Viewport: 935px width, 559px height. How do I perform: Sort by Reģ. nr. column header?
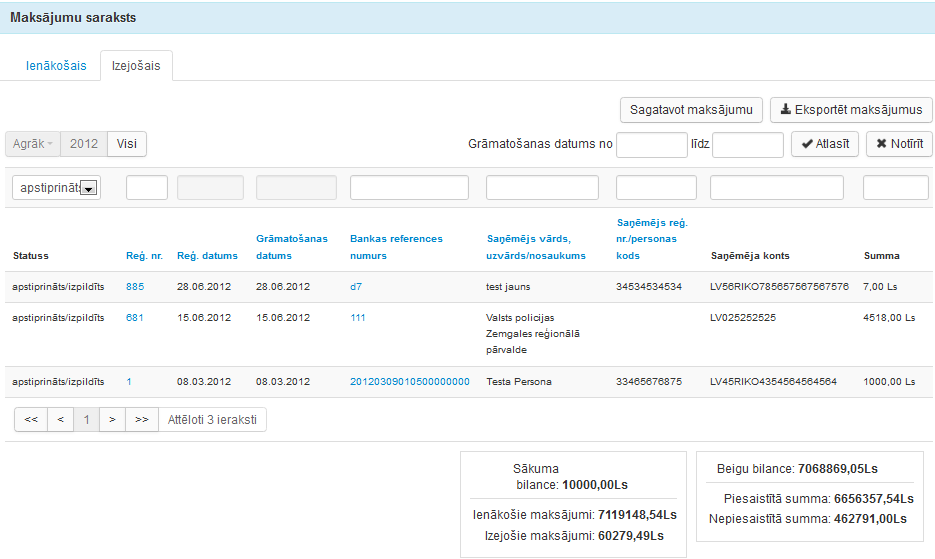[140, 256]
